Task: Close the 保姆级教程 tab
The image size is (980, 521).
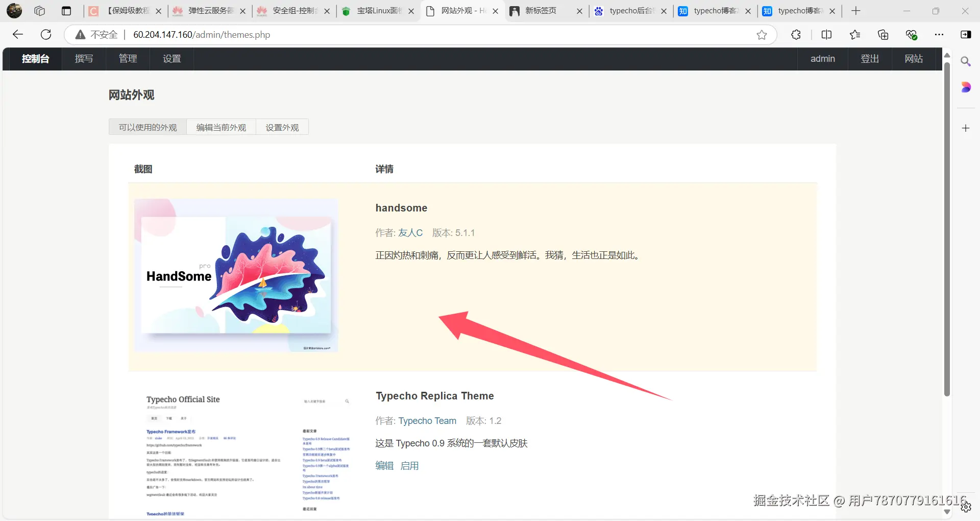Action: 158,11
